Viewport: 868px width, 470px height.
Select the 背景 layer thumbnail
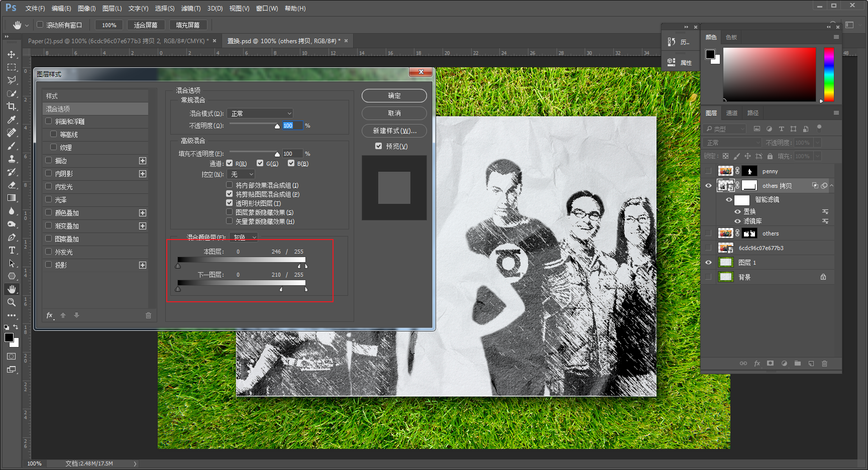click(726, 277)
